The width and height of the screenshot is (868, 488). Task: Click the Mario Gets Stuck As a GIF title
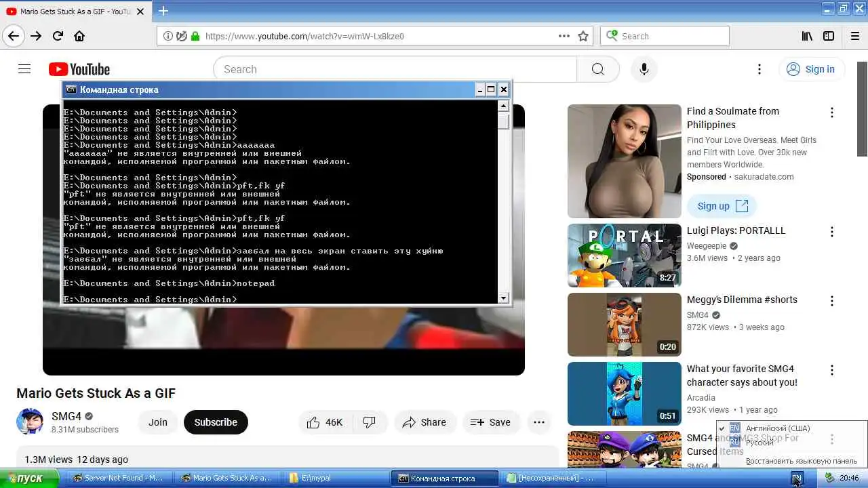tap(96, 393)
